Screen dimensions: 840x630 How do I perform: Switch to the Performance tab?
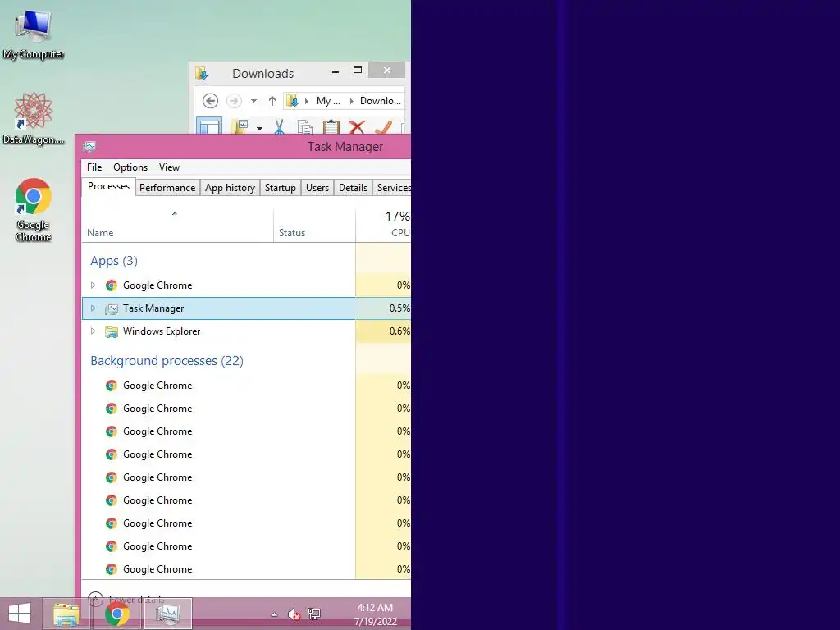point(167,188)
